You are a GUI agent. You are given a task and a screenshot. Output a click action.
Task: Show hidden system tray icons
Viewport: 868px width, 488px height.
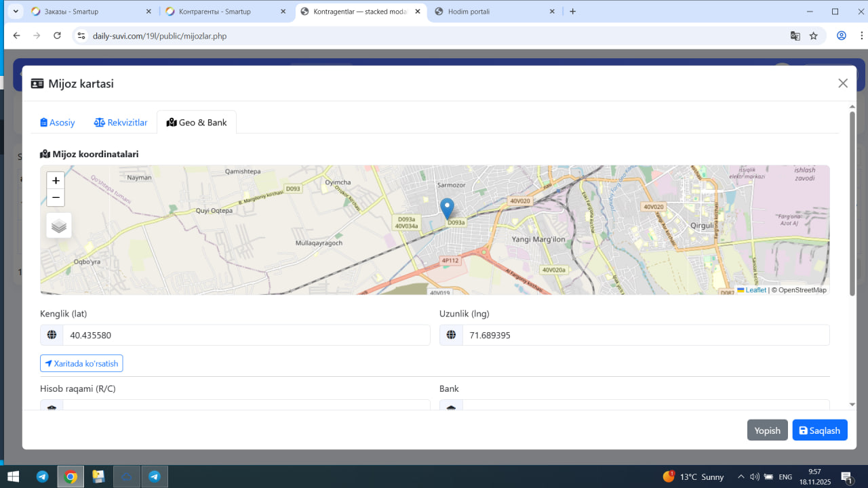point(741,476)
